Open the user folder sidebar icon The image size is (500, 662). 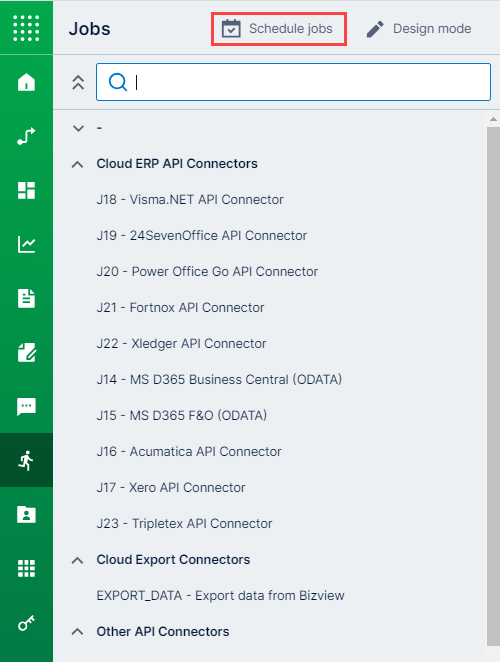pos(26,514)
